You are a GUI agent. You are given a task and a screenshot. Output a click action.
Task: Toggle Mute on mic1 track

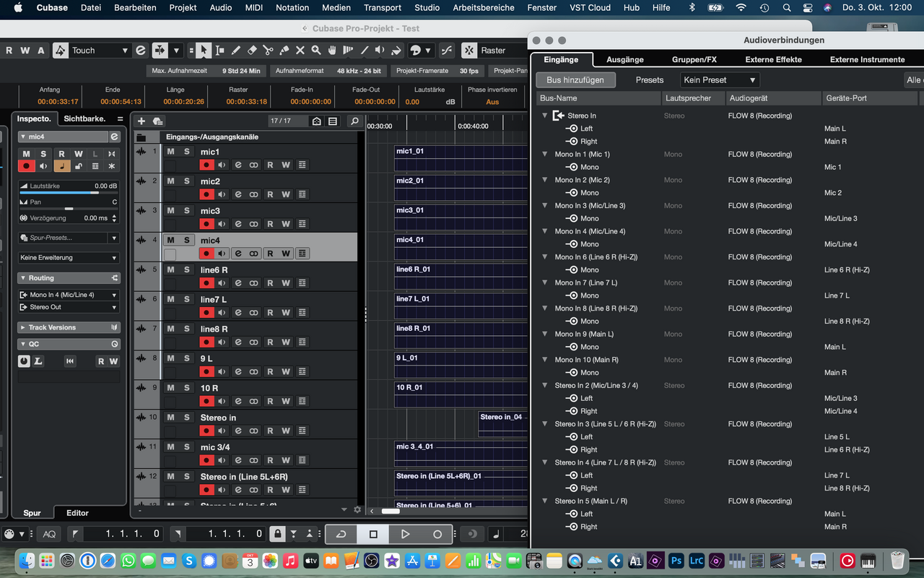[171, 152]
